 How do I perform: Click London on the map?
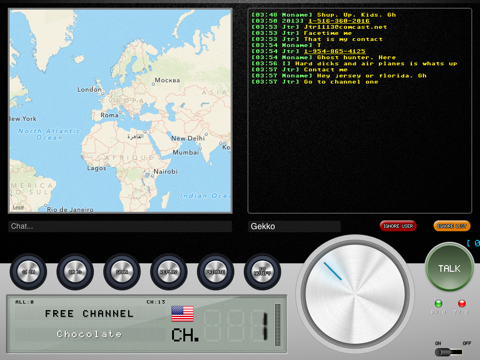coord(89,90)
